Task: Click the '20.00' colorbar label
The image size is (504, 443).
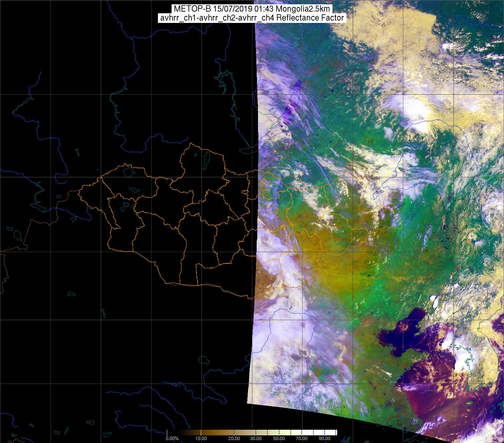Action: (234, 439)
